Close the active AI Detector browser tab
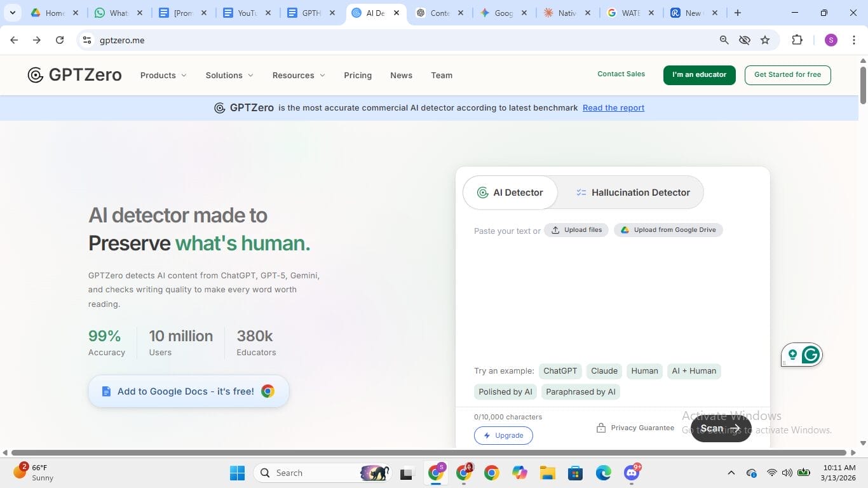 pos(397,13)
